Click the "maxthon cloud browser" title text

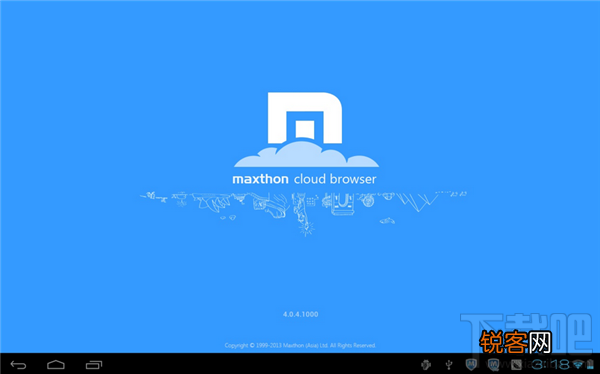click(x=304, y=179)
